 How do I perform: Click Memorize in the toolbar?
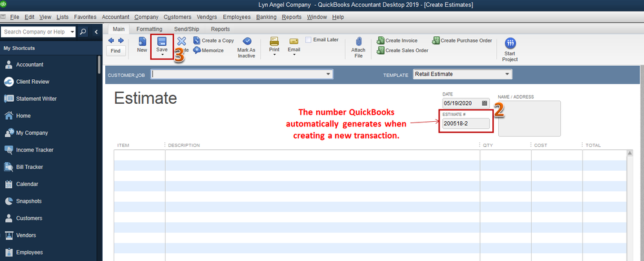coord(208,50)
